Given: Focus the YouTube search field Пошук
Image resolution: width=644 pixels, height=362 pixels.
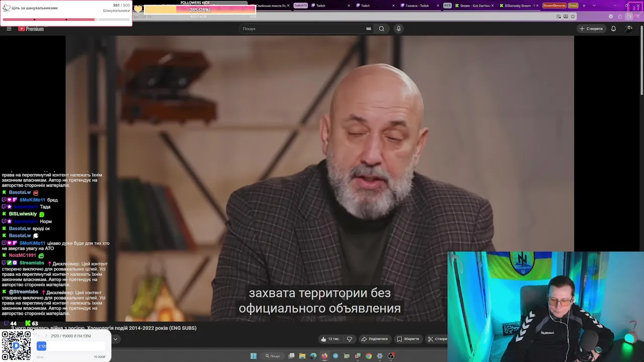Looking at the screenshot, I should (x=302, y=29).
